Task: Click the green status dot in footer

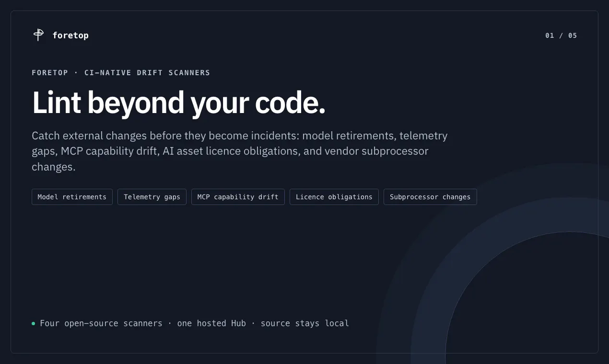Action: pyautogui.click(x=34, y=324)
